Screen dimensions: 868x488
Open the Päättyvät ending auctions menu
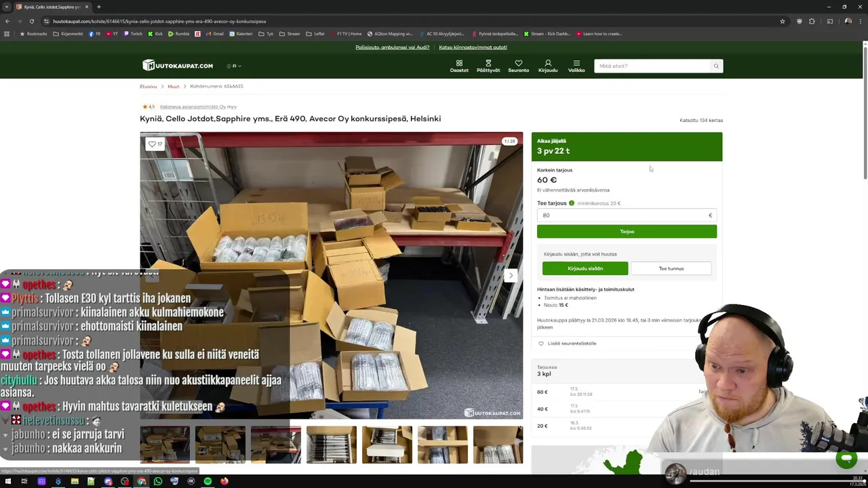[488, 66]
